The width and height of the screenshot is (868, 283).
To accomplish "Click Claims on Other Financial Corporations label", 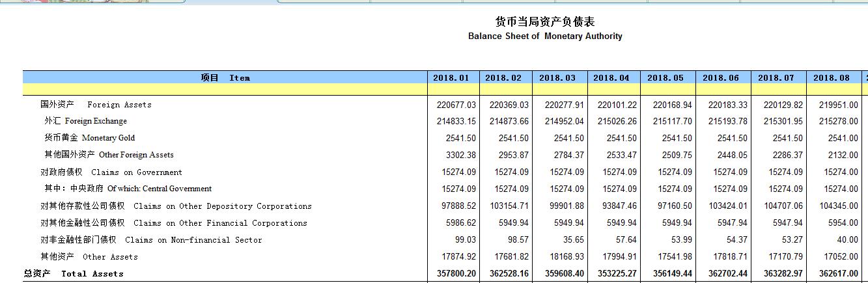I will tap(174, 223).
